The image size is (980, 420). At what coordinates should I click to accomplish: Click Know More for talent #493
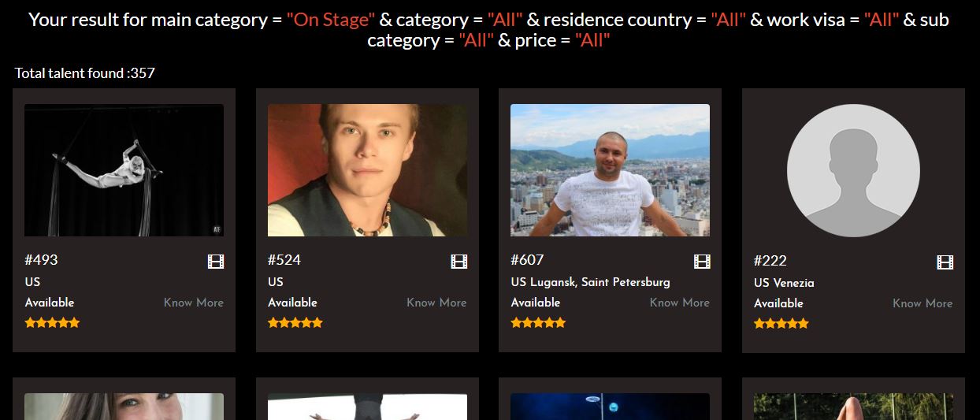pos(194,303)
